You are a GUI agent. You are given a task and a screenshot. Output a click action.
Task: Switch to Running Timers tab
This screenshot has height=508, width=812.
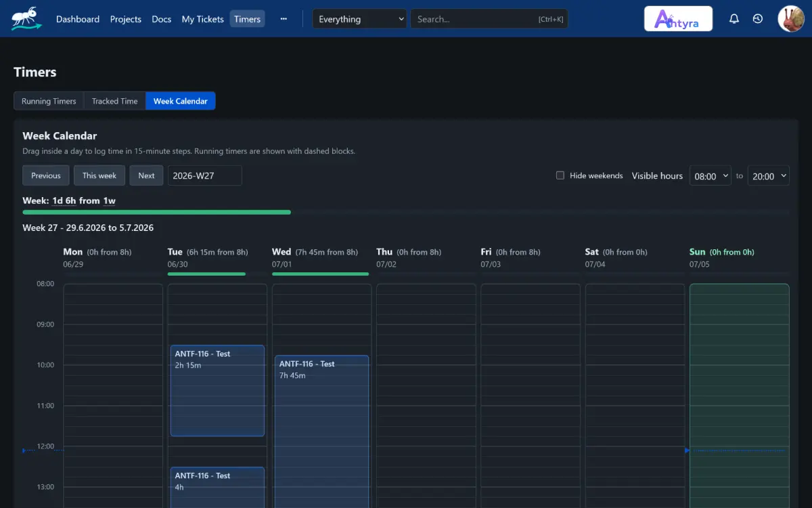point(49,101)
